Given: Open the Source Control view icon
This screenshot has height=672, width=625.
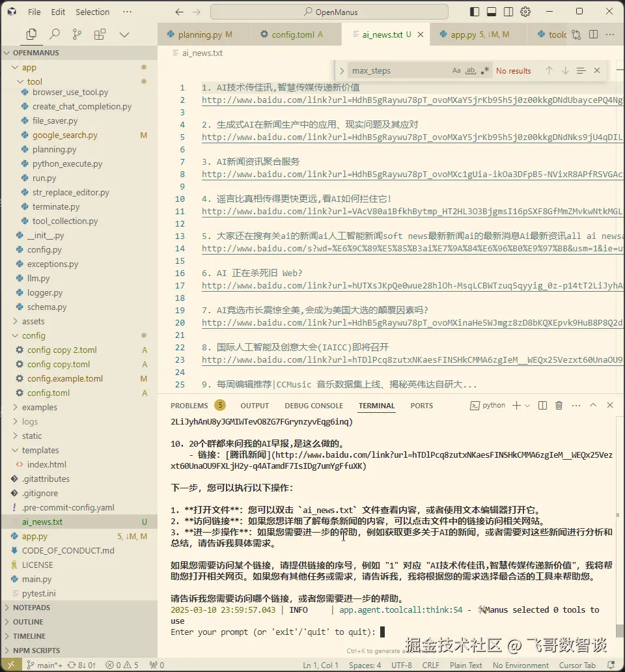Looking at the screenshot, I should click(x=77, y=35).
